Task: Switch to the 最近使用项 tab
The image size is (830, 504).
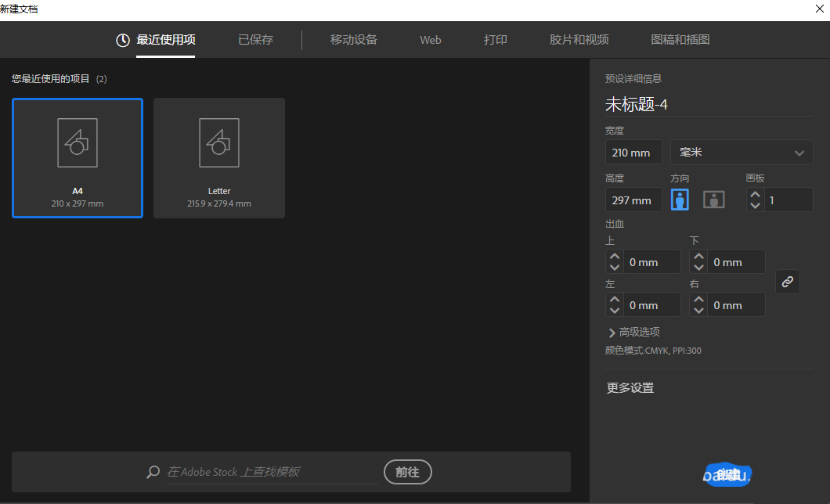Action: [166, 40]
